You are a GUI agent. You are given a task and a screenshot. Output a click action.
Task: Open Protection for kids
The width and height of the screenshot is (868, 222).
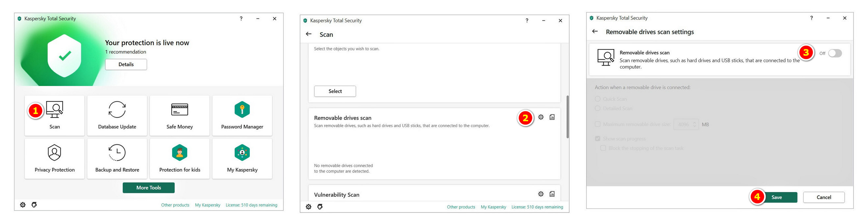(x=180, y=158)
